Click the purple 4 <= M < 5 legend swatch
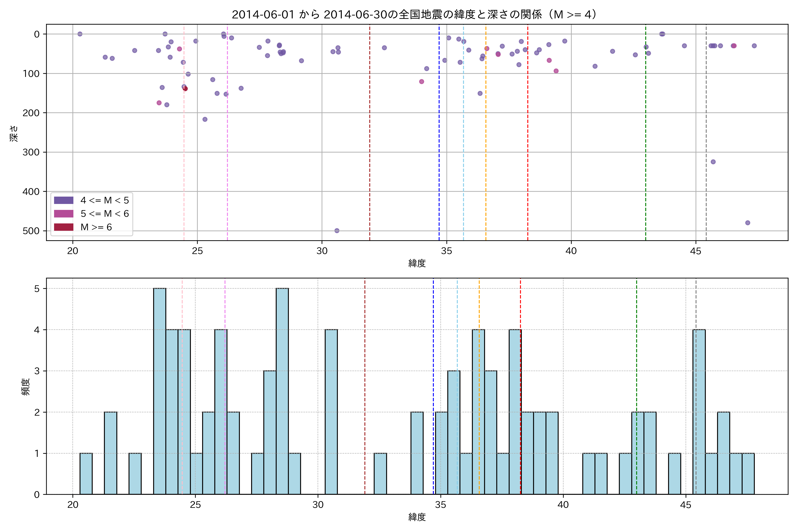798x532 pixels. [63, 200]
